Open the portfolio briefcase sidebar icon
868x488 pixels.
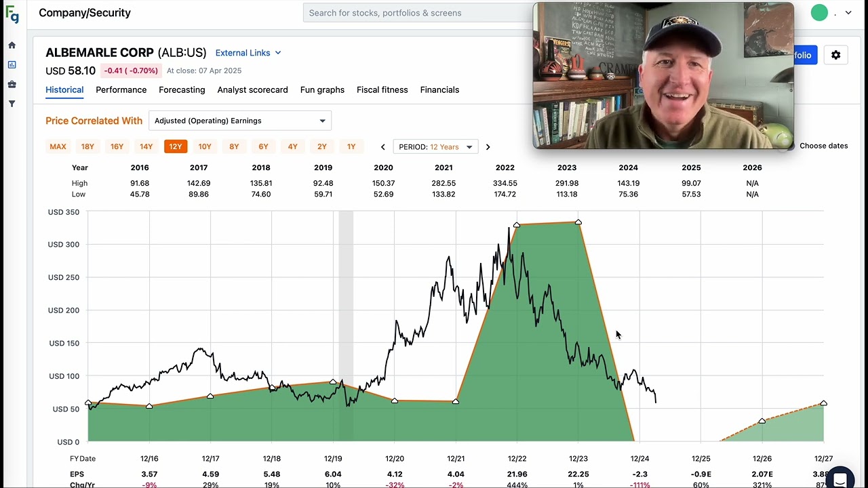point(12,85)
